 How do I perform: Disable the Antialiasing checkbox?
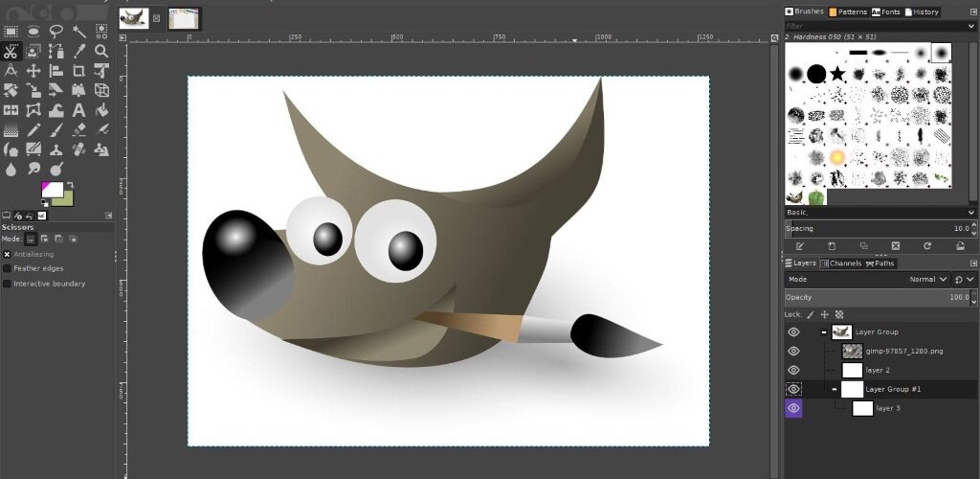(x=7, y=255)
